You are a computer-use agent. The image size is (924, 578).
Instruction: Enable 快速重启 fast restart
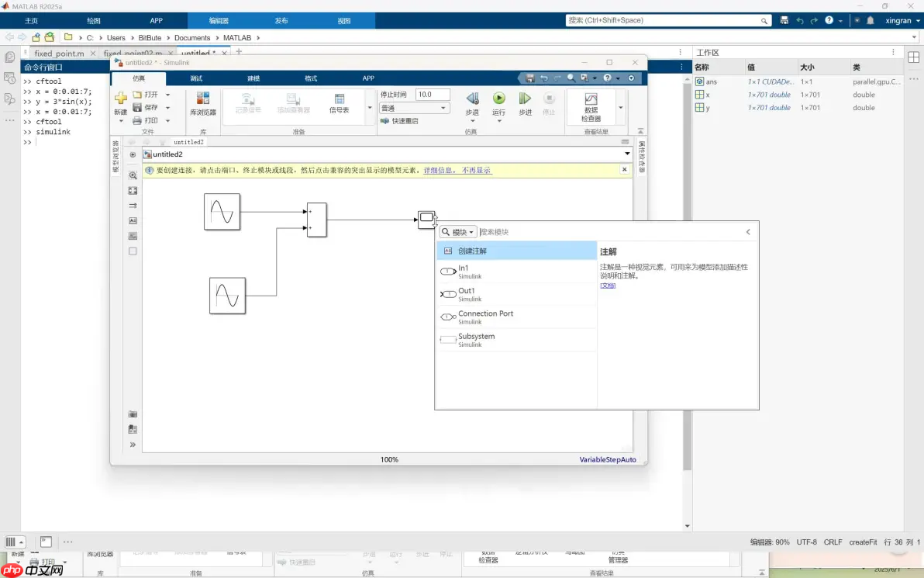399,120
